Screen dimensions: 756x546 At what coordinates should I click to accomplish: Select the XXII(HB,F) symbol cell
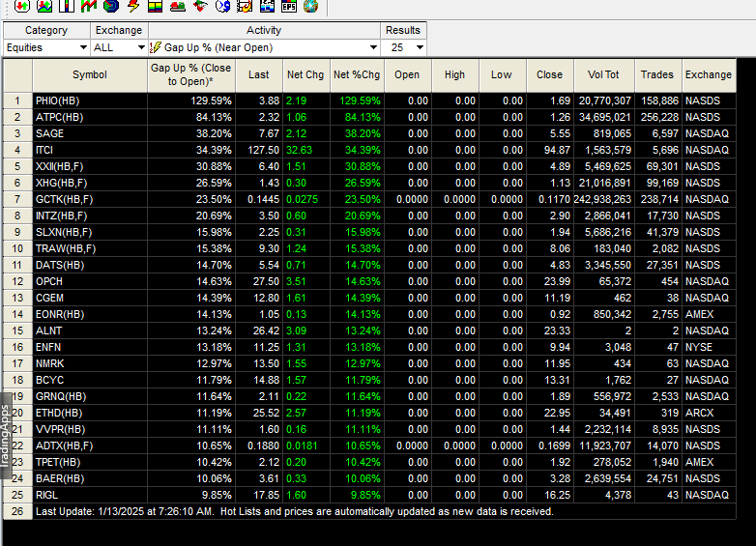90,166
